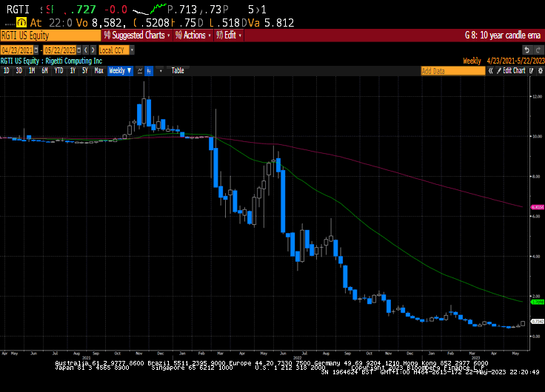The width and height of the screenshot is (545, 392).
Task: Select the 6M range tab
Action: click(x=44, y=71)
